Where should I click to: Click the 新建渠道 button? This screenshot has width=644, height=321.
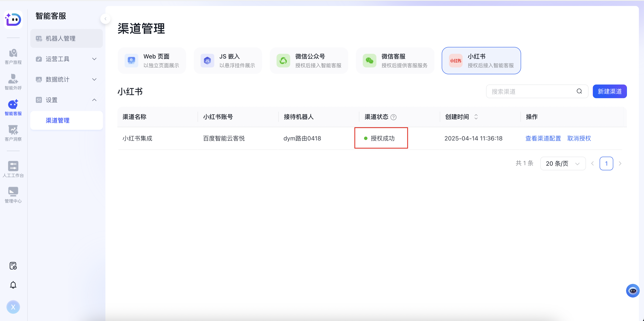click(x=610, y=91)
